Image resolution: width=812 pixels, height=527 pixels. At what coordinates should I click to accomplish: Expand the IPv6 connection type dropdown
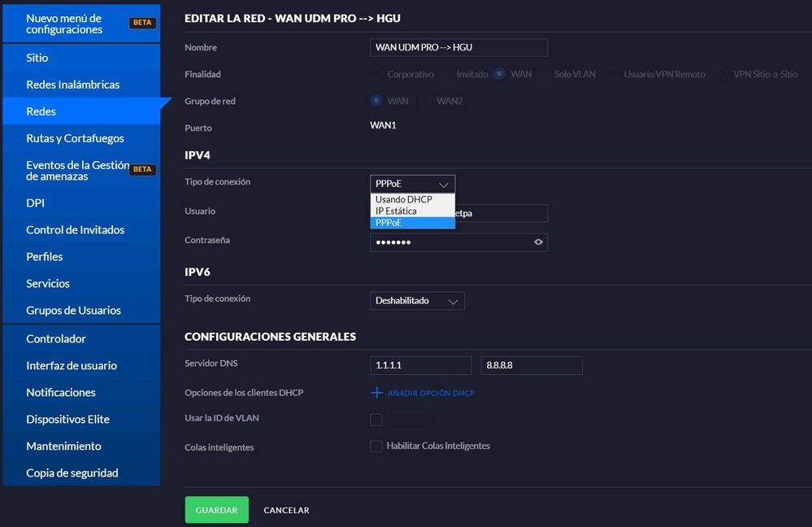coord(417,301)
